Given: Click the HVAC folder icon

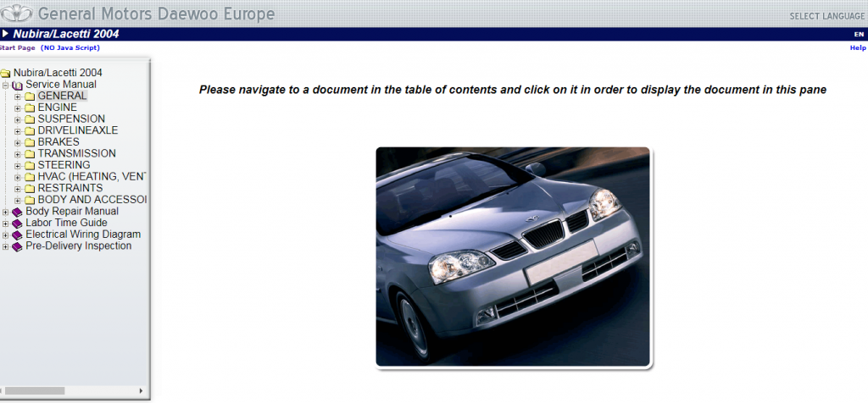Looking at the screenshot, I should pos(30,178).
